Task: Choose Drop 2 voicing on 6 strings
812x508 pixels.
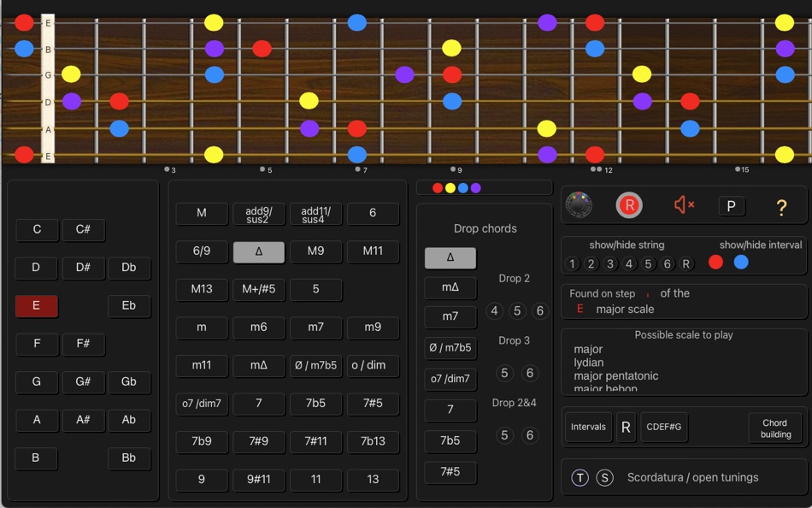Action: pyautogui.click(x=539, y=311)
